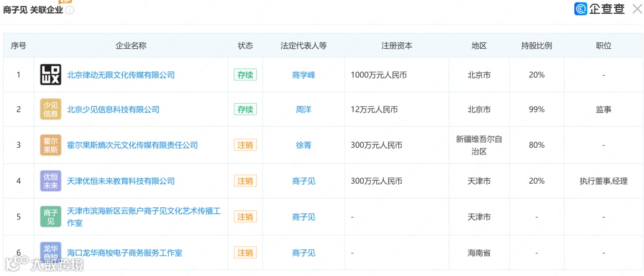Click the 序号 column header

18,45
